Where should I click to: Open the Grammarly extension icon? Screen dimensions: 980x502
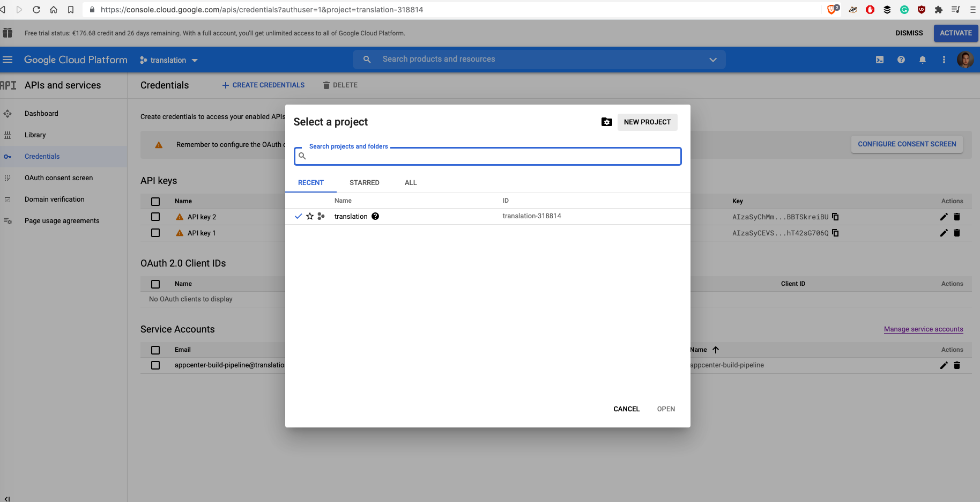tap(904, 10)
